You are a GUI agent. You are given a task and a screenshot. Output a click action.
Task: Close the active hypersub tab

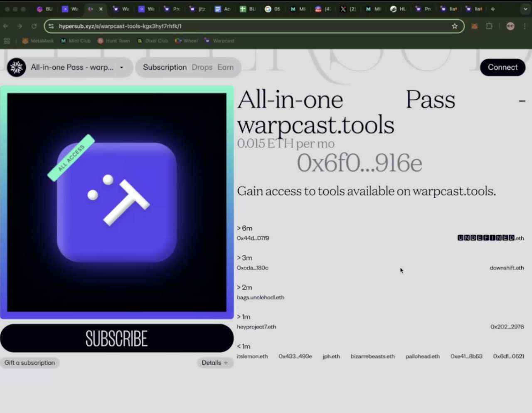tap(101, 9)
